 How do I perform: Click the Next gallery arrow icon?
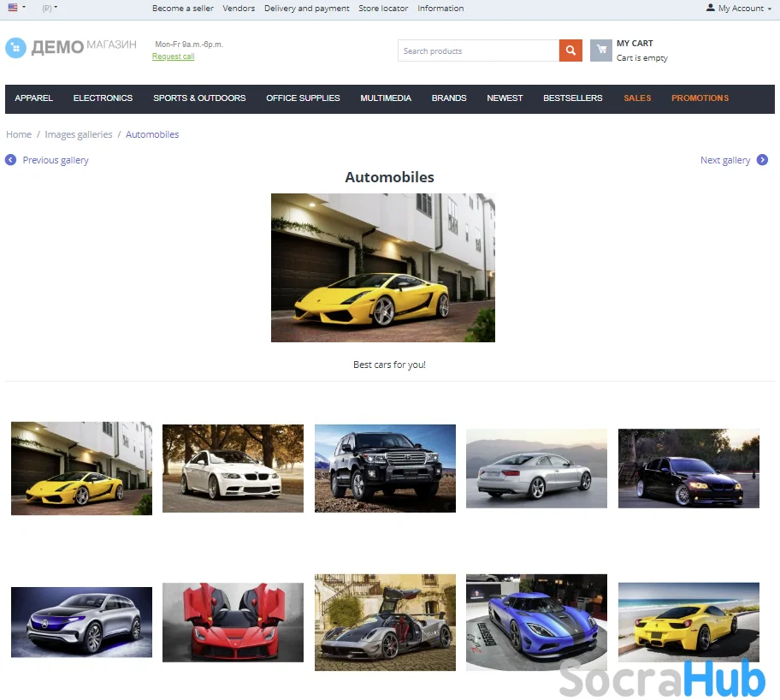(762, 160)
